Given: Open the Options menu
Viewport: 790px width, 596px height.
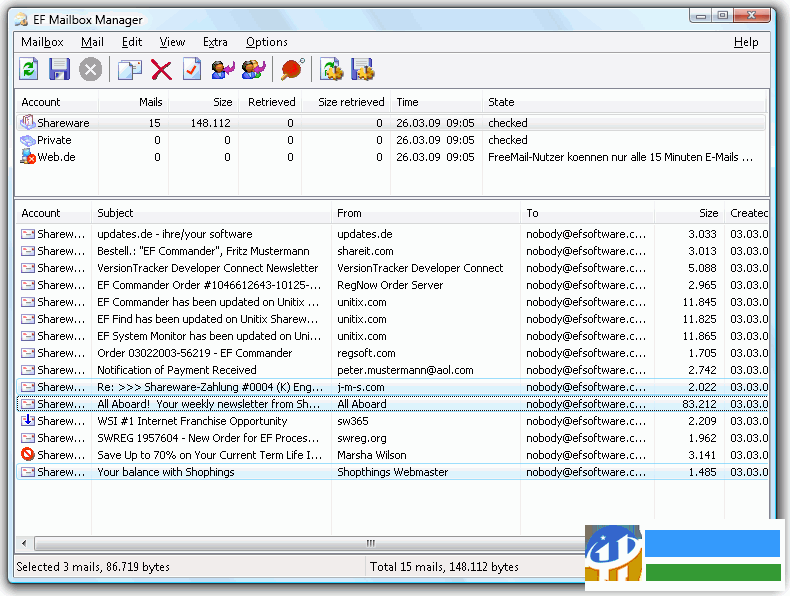Looking at the screenshot, I should coord(267,42).
